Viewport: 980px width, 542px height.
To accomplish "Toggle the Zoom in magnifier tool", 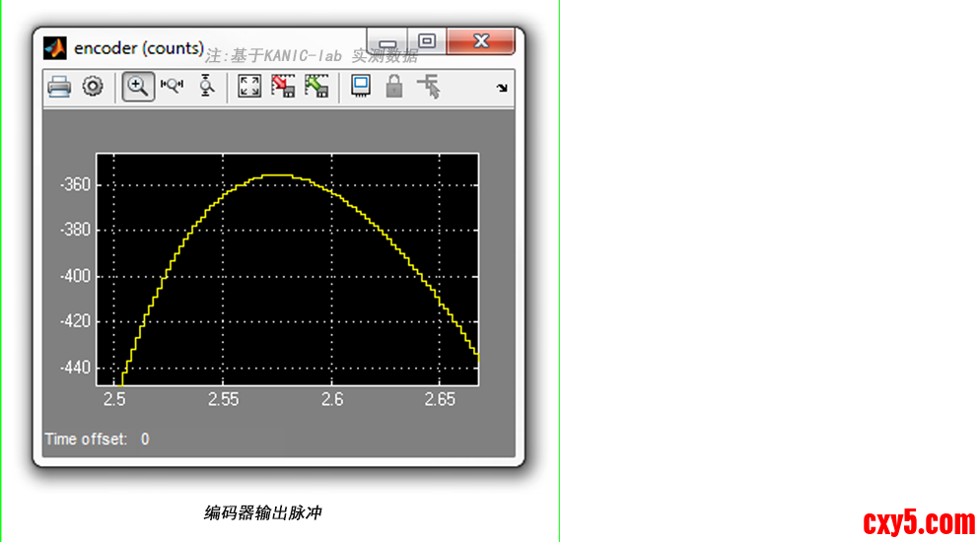I will pos(138,87).
